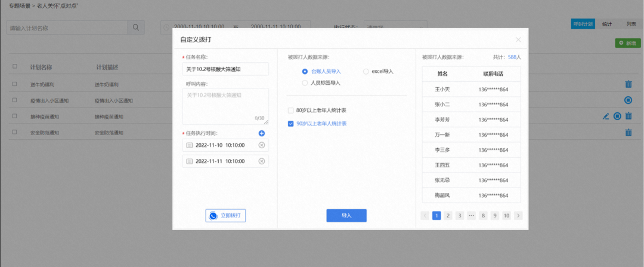Check the 80岁以上老年人统计表 checkbox
The height and width of the screenshot is (267, 644).
291,111
